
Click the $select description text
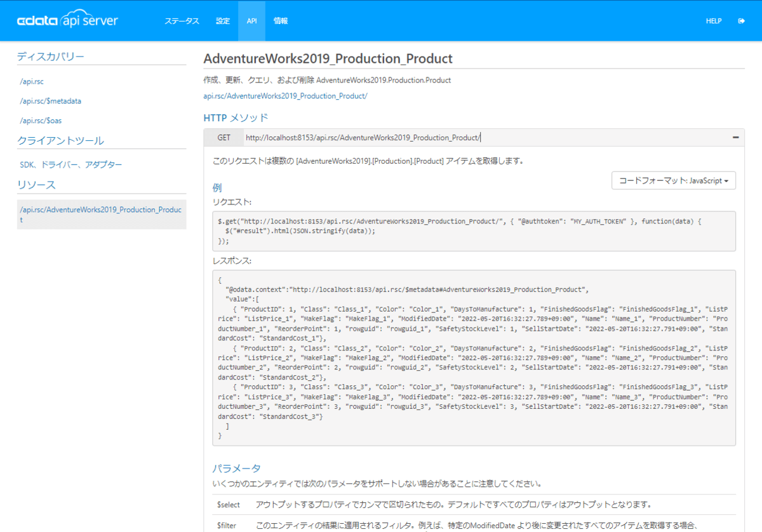pos(453,505)
